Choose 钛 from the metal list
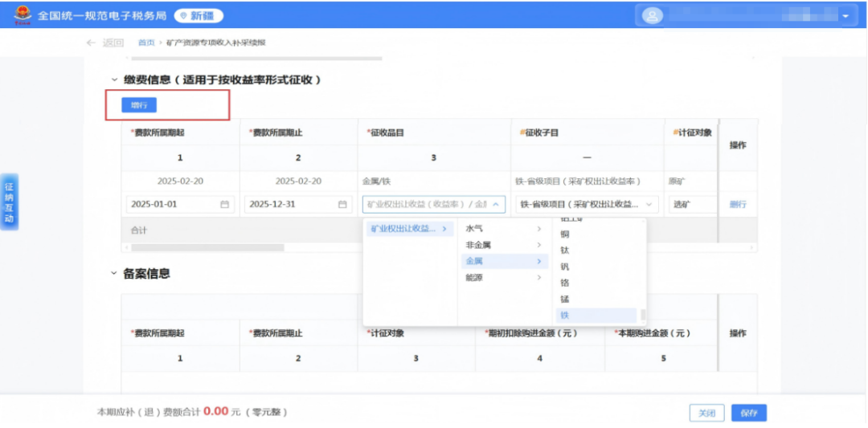Viewport: 868px width, 428px height. tap(596, 251)
